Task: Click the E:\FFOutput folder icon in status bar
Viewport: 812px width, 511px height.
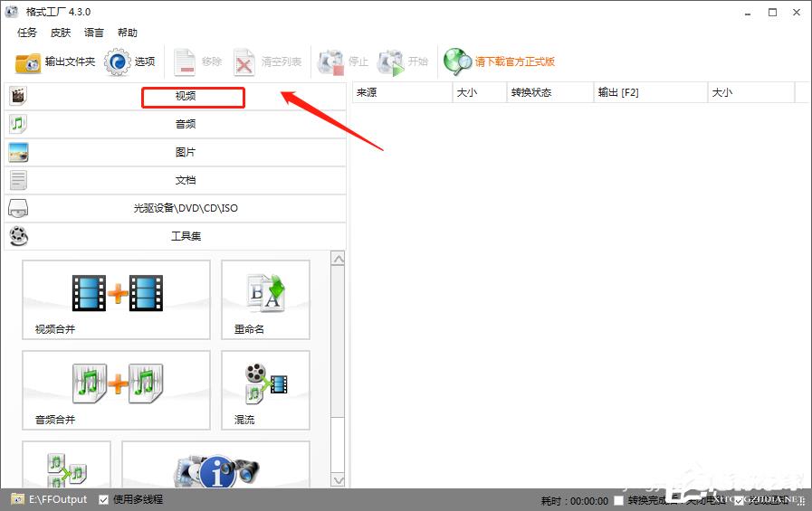Action: pyautogui.click(x=17, y=499)
